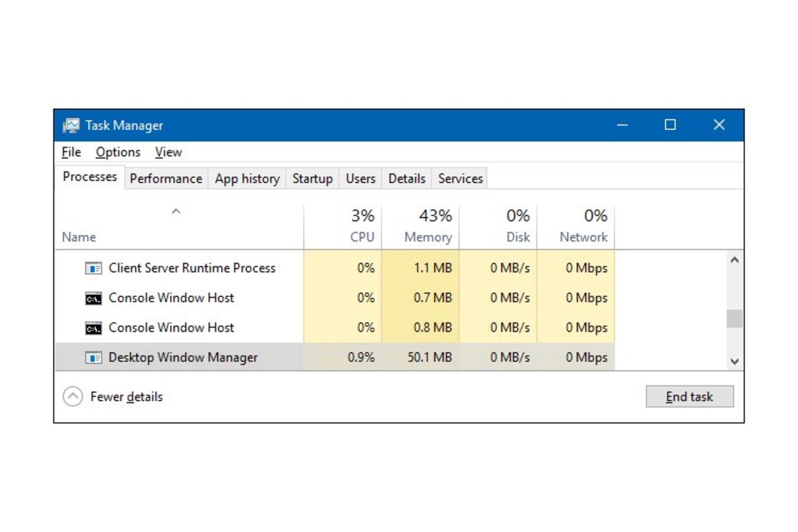The image size is (798, 532).
Task: Click the scrollbar up arrow
Action: click(x=734, y=260)
